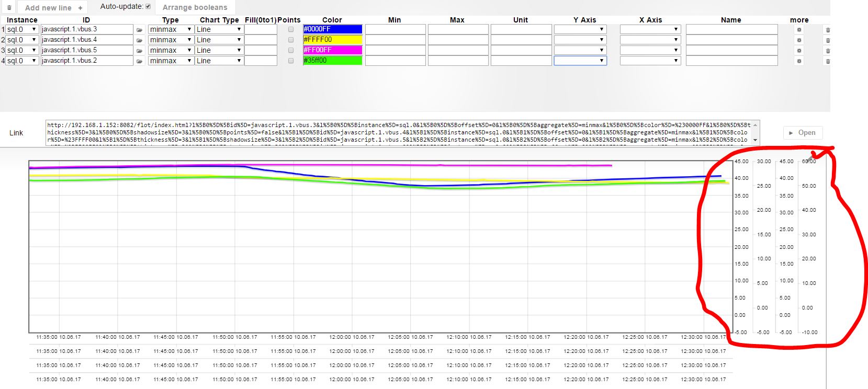Click the Name field for line 2

(x=731, y=40)
